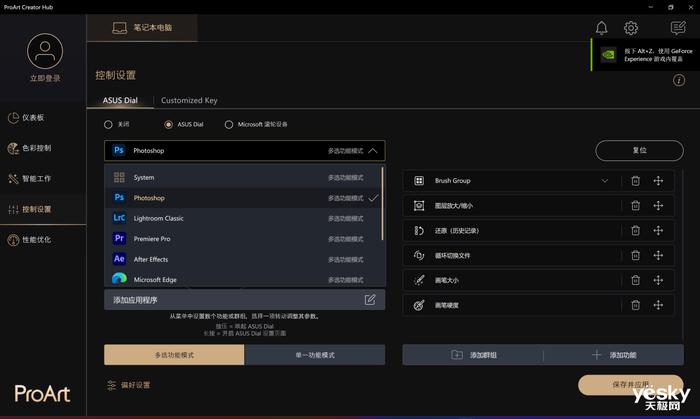Delete the 循环切换文件 function
700x419 pixels.
[635, 255]
